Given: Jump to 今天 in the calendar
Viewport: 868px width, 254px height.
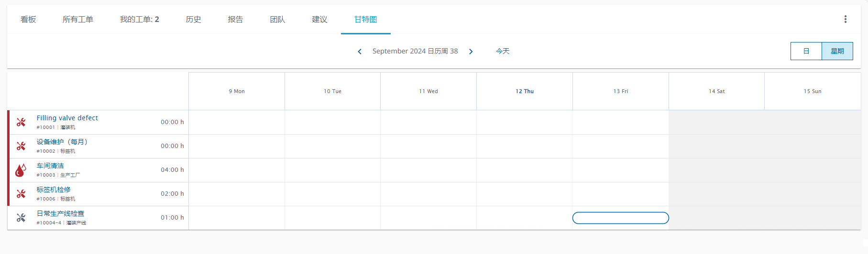Looking at the screenshot, I should click(502, 51).
